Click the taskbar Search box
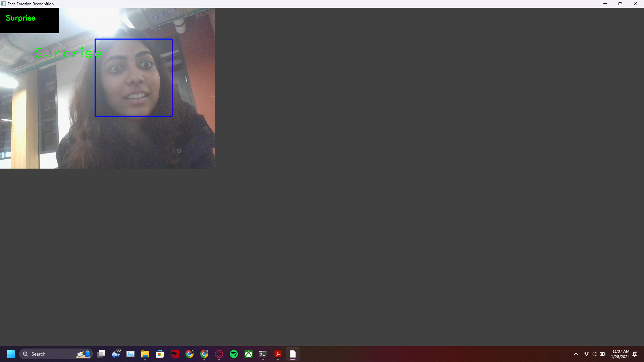The image size is (644, 362). [50, 354]
